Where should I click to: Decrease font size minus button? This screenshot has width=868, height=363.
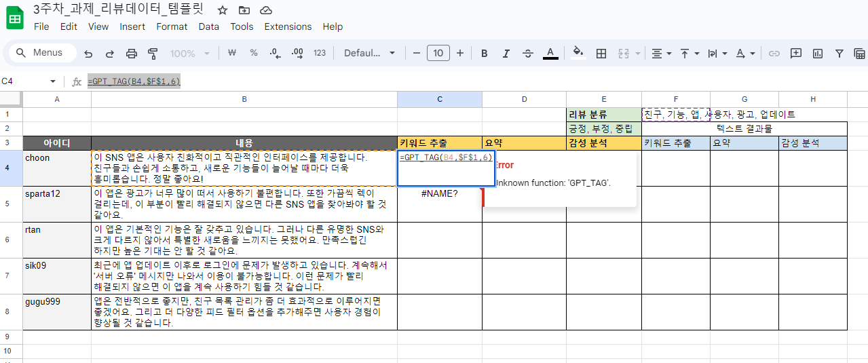[417, 53]
